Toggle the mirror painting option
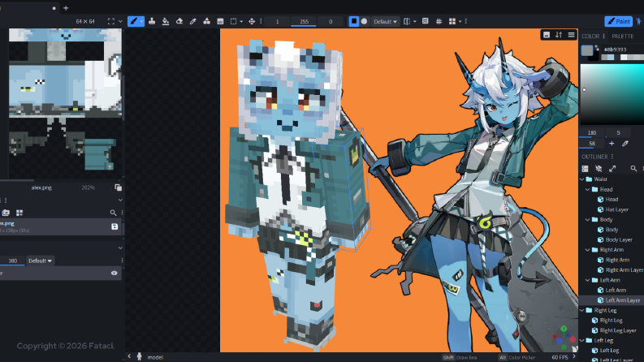Viewport: 644px width, 362px height. coord(407,21)
